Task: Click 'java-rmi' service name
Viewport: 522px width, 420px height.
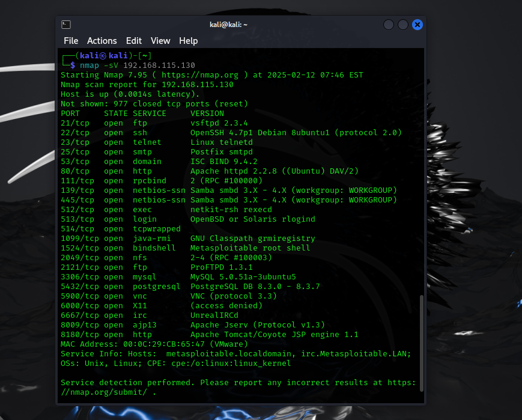Action: pos(152,239)
